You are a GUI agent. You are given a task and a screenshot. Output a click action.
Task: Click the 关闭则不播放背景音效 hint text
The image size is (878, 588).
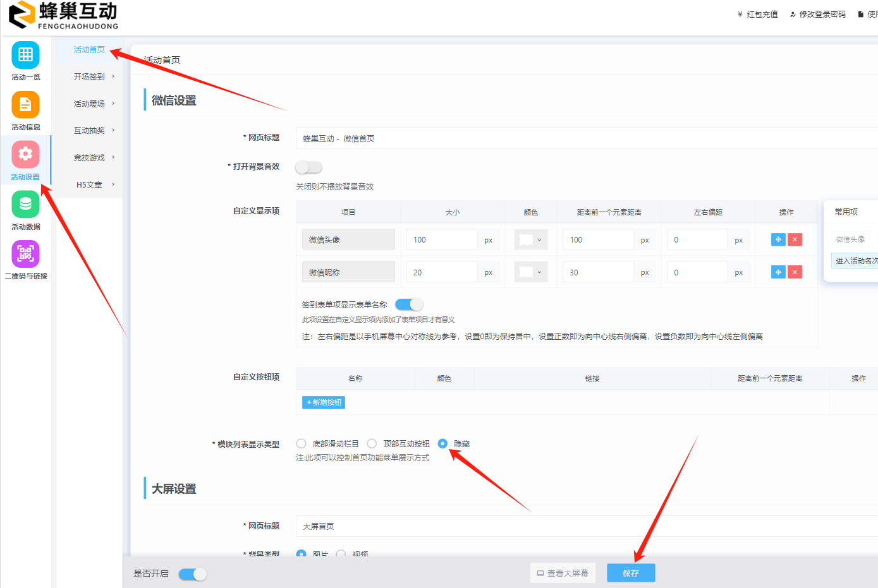click(x=335, y=186)
